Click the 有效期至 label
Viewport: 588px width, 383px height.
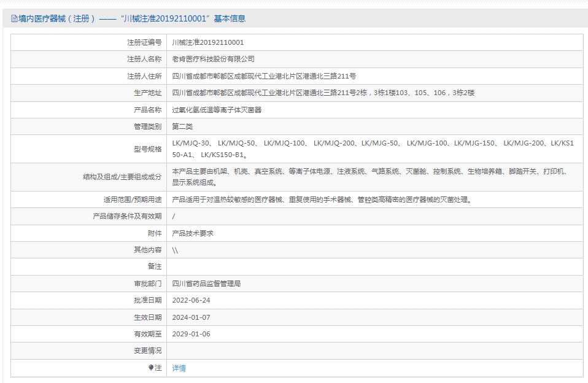[x=148, y=334]
